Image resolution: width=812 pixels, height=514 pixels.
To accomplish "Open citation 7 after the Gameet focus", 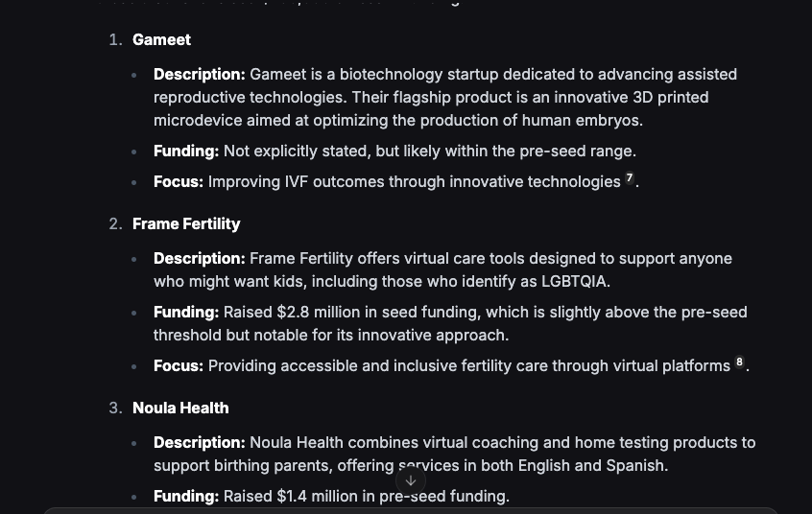I will coord(630,178).
